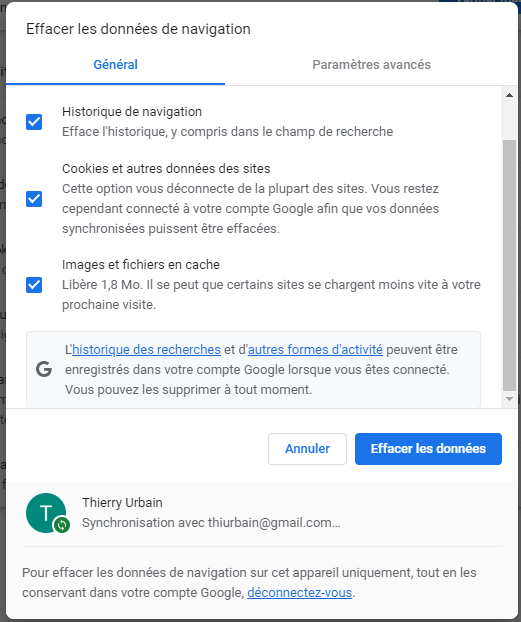Click the scrollbar up arrow
This screenshot has width=521, height=622.
[x=509, y=95]
